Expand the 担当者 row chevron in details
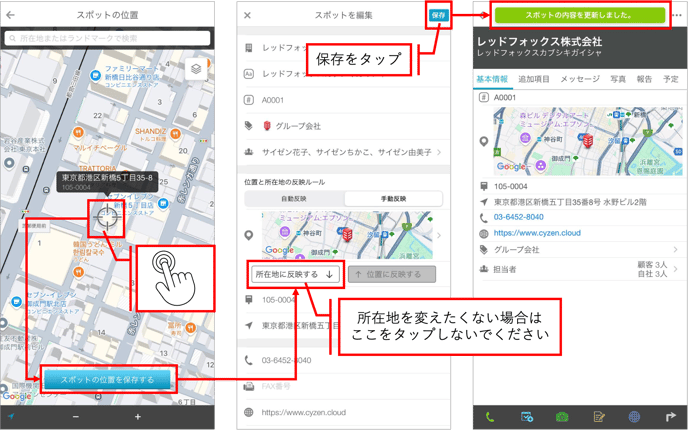Screen dimensions: 688x430 coord(675,269)
